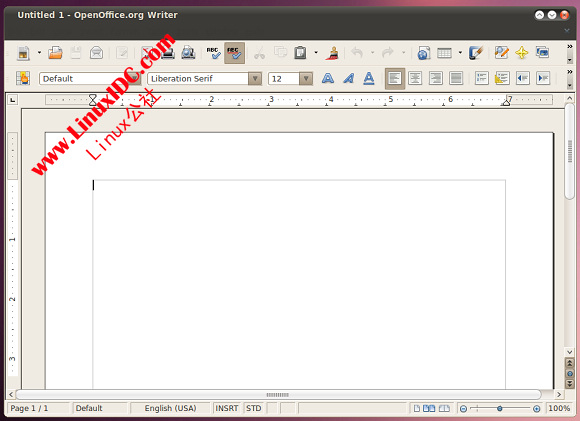Click the vertical scrollbar down arrow
Viewport: 580px width, 421px height.
[570, 352]
